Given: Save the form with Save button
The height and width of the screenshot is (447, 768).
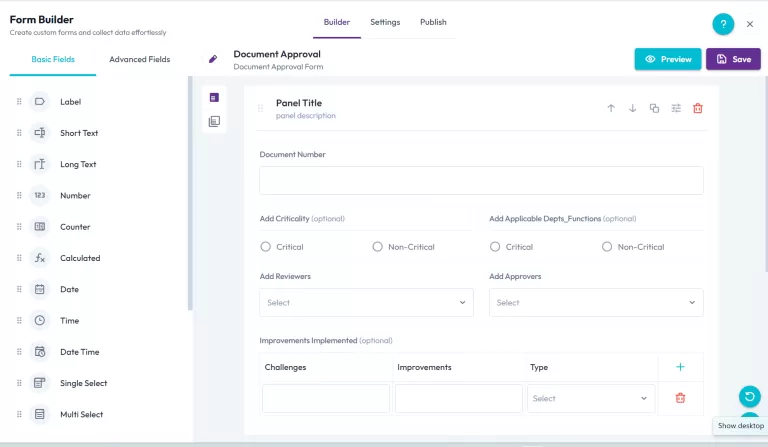Looking at the screenshot, I should (x=733, y=59).
